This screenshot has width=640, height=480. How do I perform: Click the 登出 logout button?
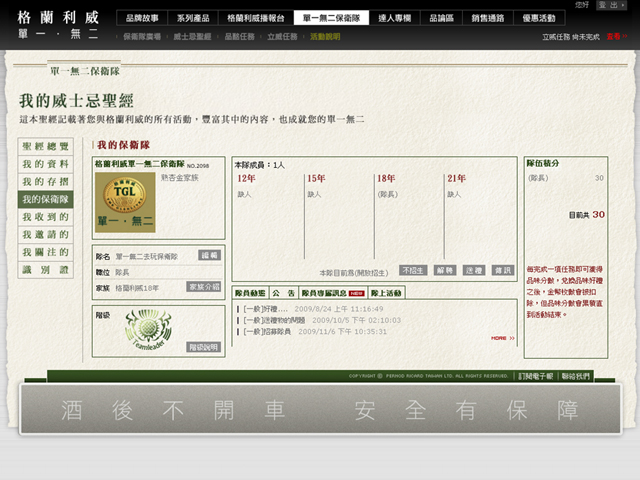pyautogui.click(x=611, y=5)
